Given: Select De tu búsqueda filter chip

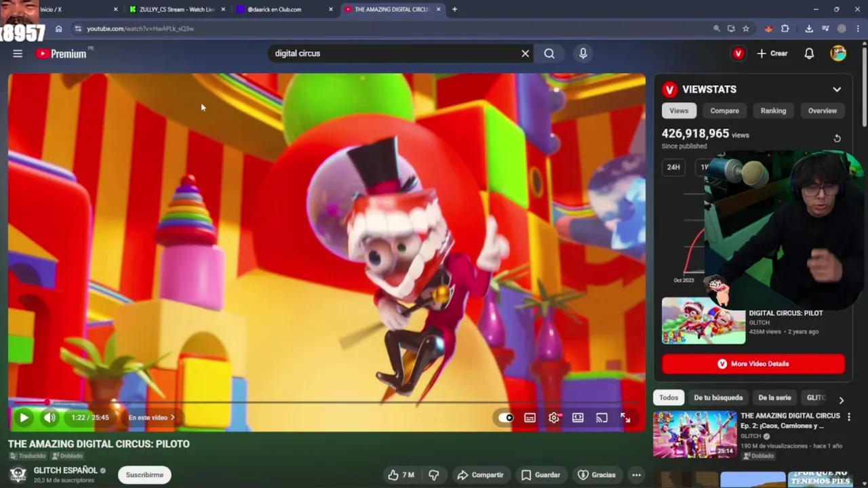Looking at the screenshot, I should [x=718, y=398].
